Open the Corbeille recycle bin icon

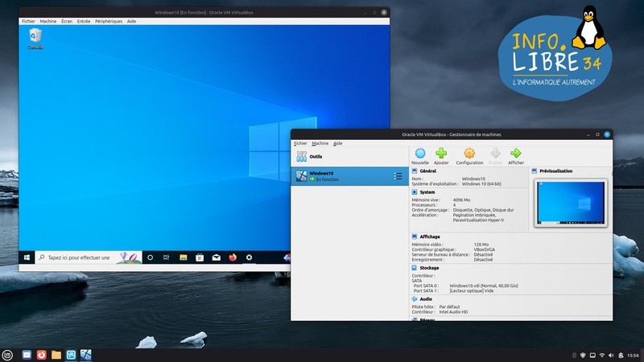35,37
